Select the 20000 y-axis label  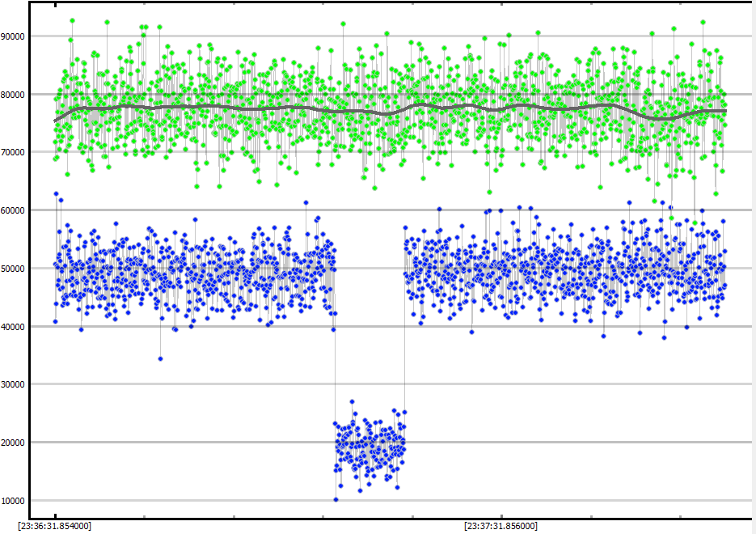(13, 443)
